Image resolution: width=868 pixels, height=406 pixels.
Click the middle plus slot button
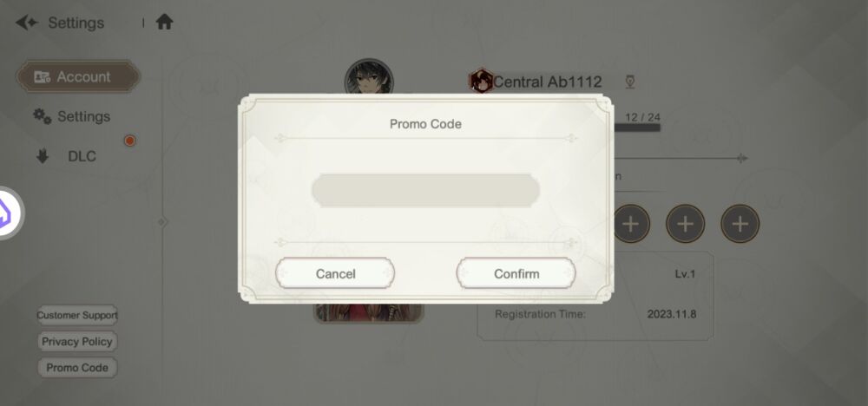tap(686, 224)
